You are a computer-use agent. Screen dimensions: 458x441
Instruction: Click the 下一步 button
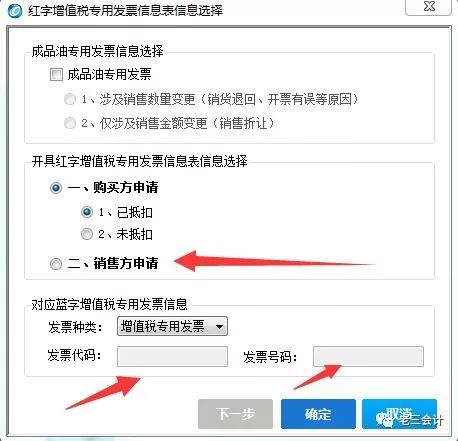(x=235, y=414)
